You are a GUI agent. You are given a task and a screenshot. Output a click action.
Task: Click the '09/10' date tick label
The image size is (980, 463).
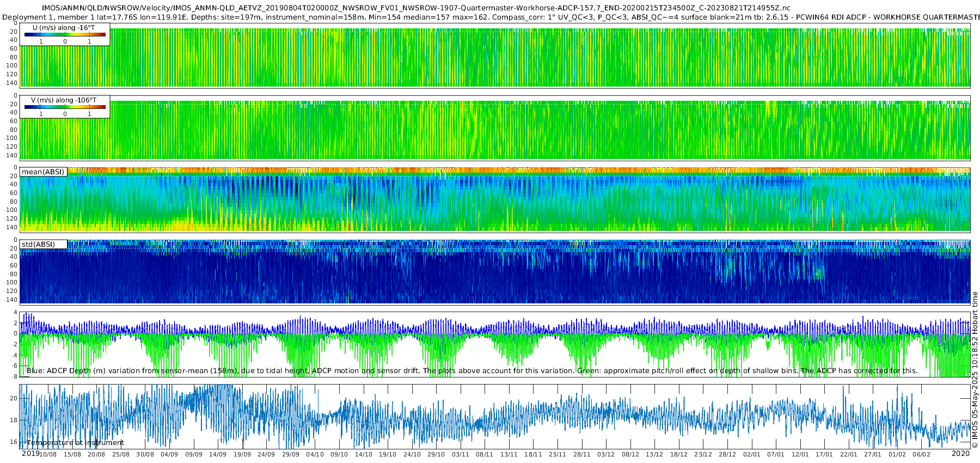339,454
